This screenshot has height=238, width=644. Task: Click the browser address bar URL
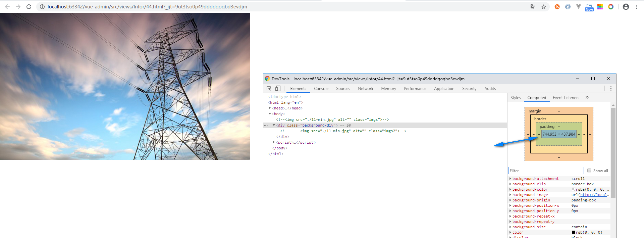pyautogui.click(x=147, y=7)
